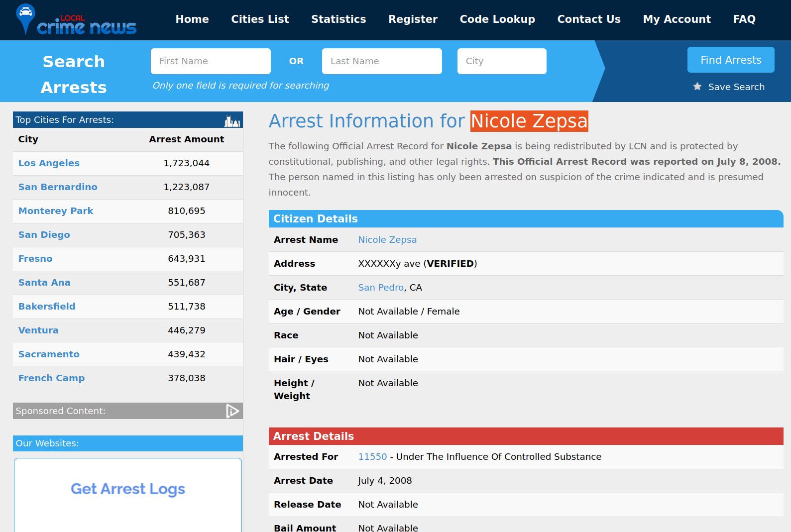791x532 pixels.
Task: Open Sacramento arrests link
Action: pyautogui.click(x=49, y=354)
